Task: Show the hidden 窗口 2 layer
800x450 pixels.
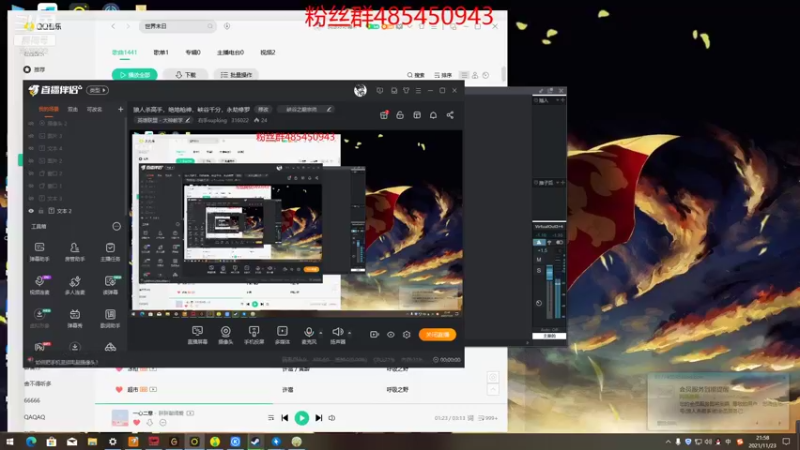Action: (x=31, y=173)
